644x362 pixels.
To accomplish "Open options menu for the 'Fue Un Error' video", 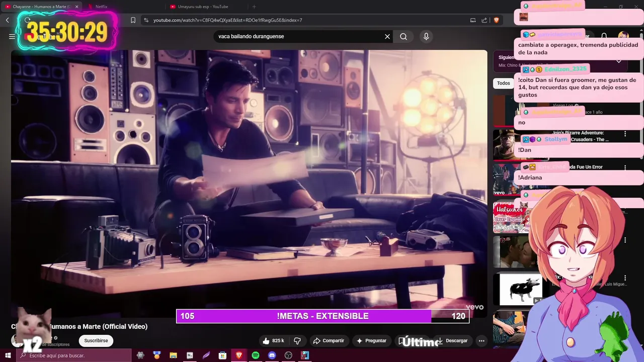I will (x=625, y=167).
